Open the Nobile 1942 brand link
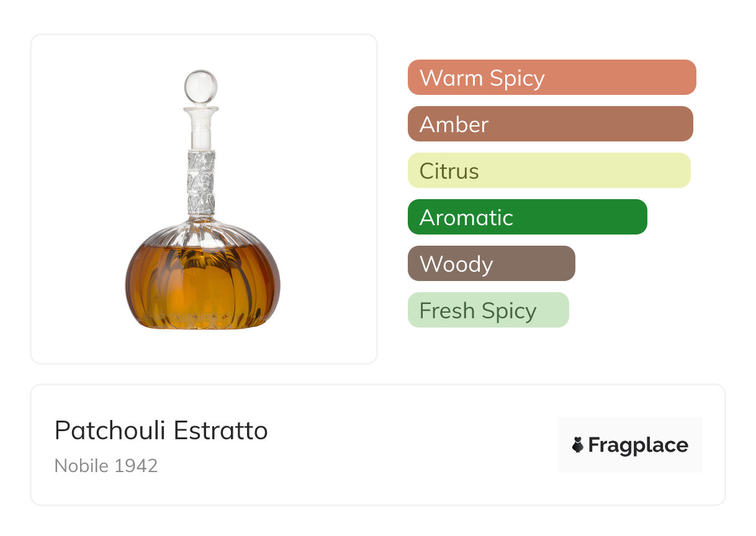This screenshot has width=756, height=536. point(106,465)
